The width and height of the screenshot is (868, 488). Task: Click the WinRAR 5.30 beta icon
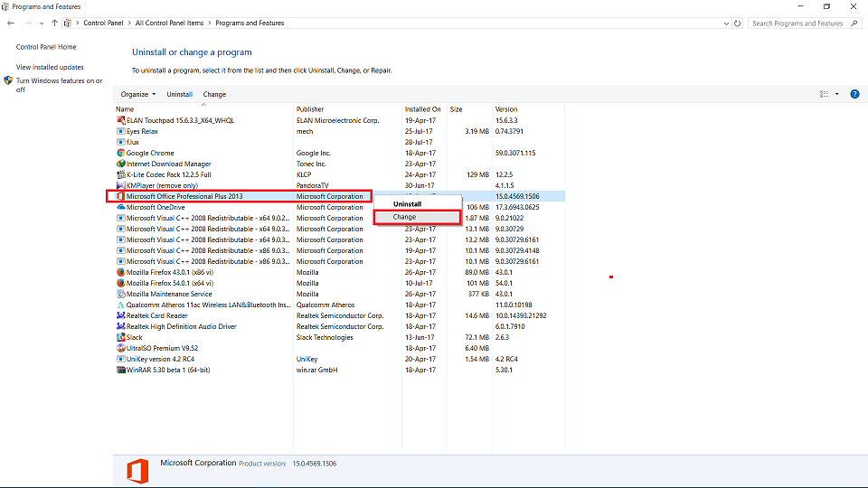point(120,370)
